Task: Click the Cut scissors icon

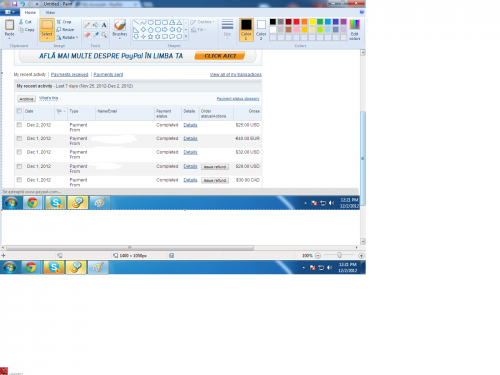Action: [21, 22]
